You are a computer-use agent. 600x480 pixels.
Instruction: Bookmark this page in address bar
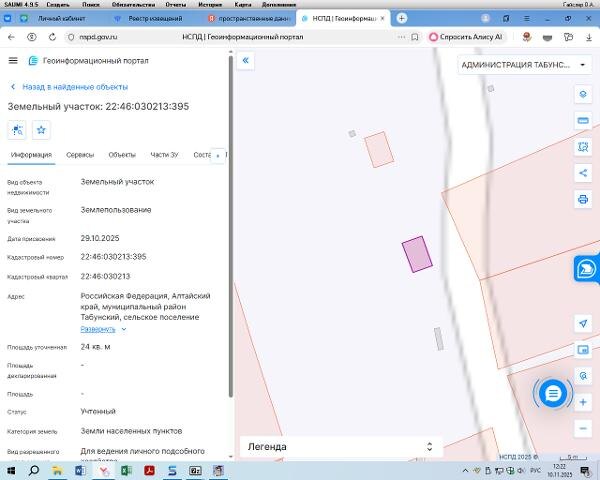415,37
